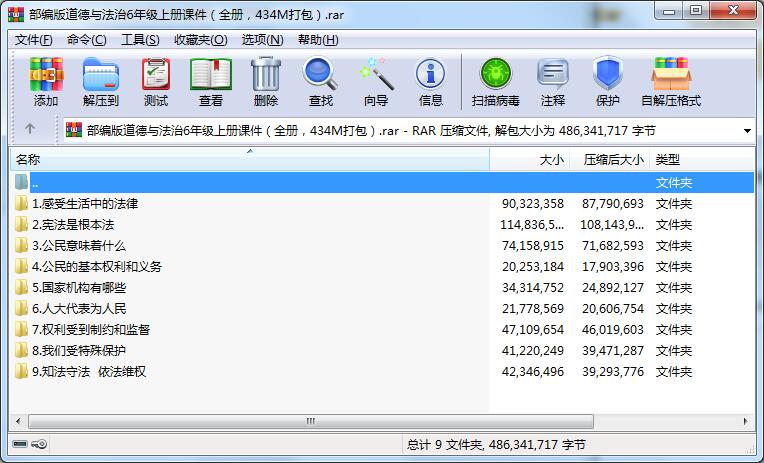Image resolution: width=764 pixels, height=463 pixels.
Task: Open the 查找 (Find) magnifier icon
Action: 320,75
